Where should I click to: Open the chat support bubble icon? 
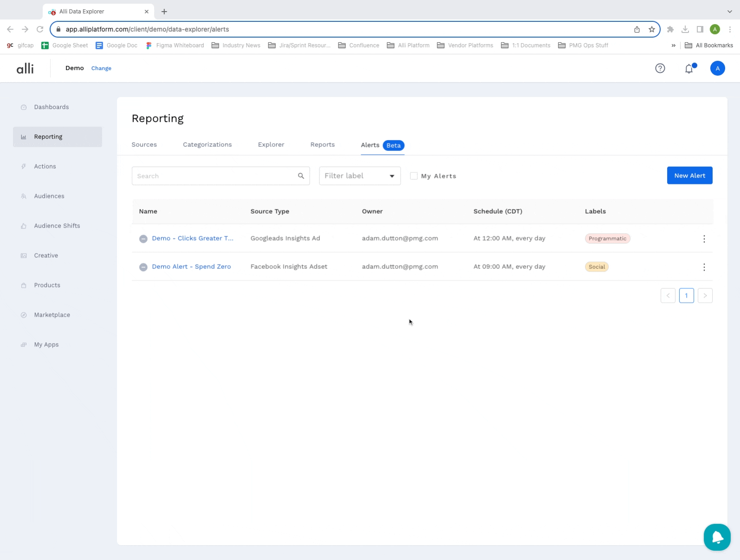coord(717,537)
